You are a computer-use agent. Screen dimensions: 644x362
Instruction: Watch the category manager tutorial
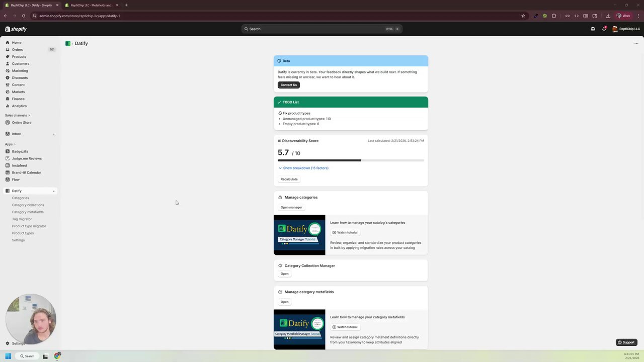point(345,232)
